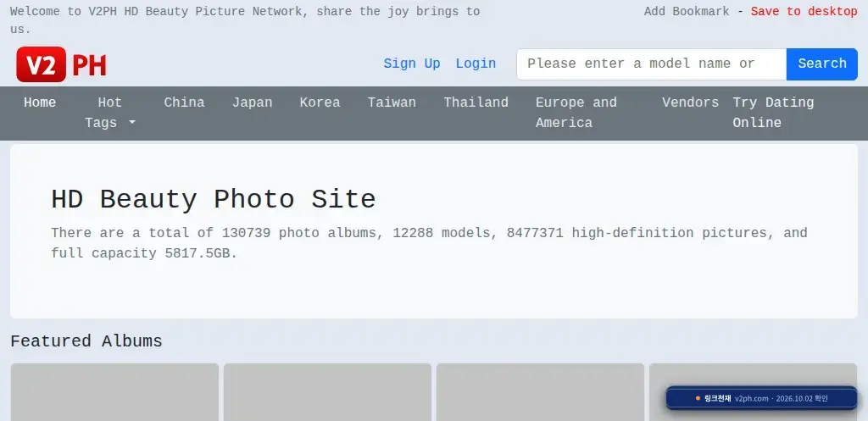The width and height of the screenshot is (868, 421).
Task: Open the Sign Up link
Action: coord(412,64)
